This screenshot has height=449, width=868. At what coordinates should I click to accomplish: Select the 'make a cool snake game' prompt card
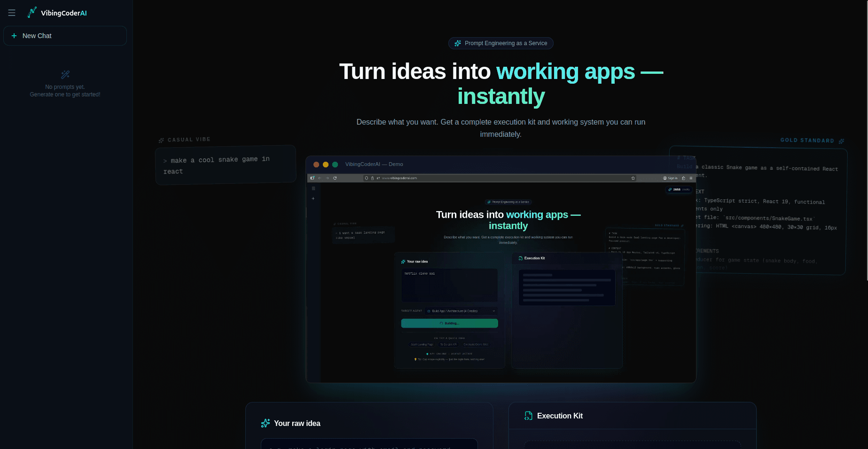click(x=226, y=165)
